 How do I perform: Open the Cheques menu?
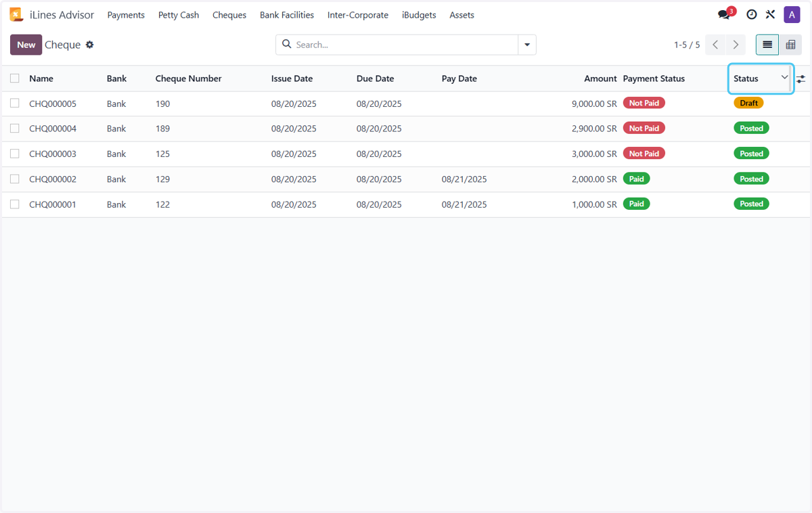tap(229, 15)
